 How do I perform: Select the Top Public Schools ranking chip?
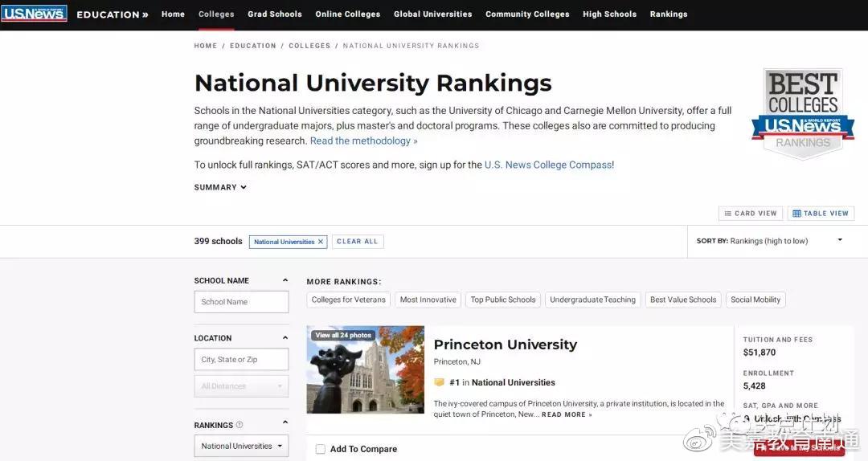503,300
